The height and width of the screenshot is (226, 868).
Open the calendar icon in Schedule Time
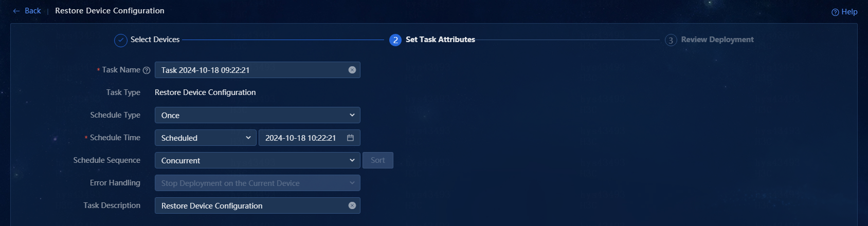[x=350, y=138]
